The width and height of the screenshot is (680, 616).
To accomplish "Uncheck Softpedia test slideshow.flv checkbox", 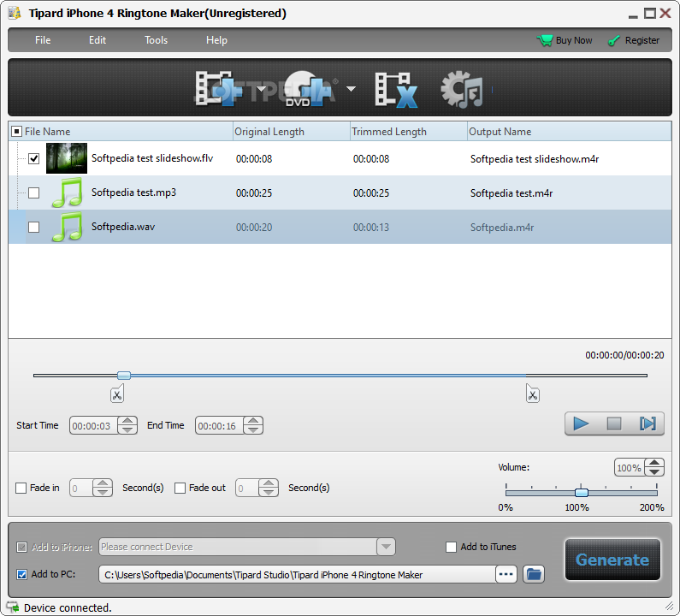I will (x=34, y=158).
